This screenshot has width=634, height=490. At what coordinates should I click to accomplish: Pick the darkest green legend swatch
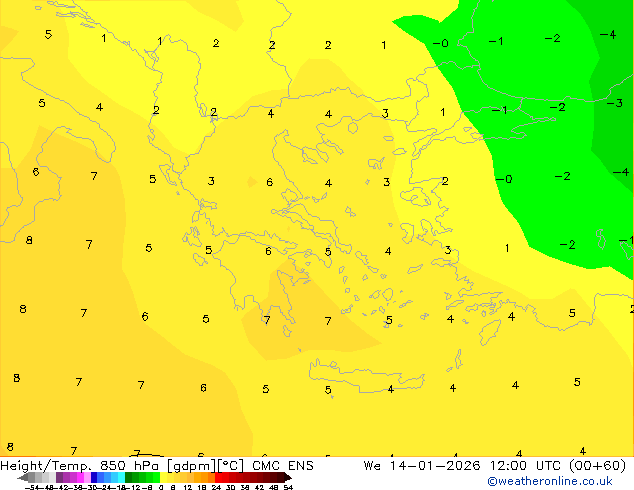pyautogui.click(x=129, y=477)
